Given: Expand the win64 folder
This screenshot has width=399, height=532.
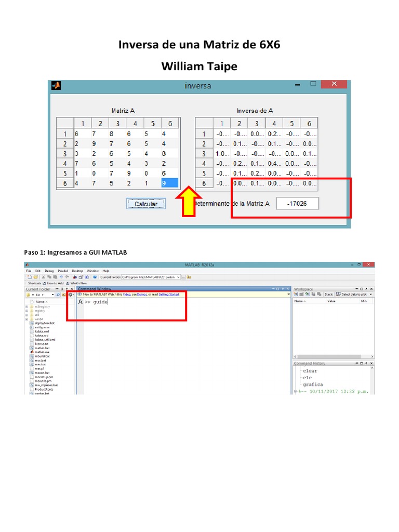Looking at the screenshot, I should pyautogui.click(x=26, y=320).
